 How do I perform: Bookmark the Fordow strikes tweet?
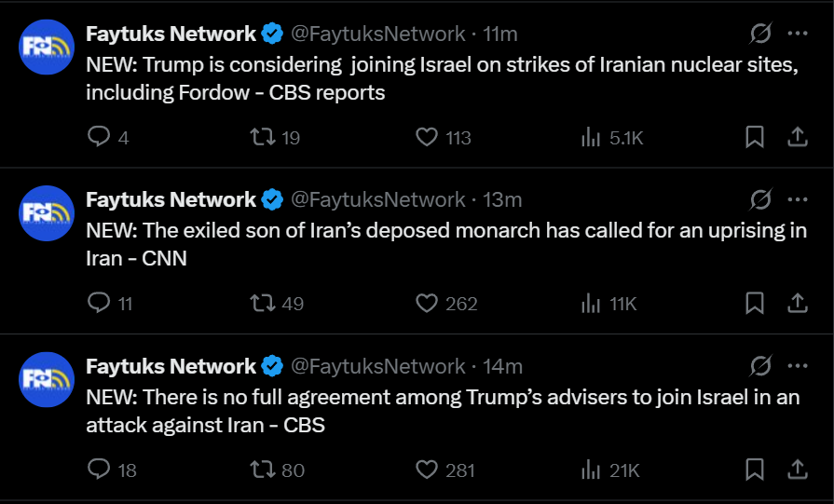pos(755,137)
